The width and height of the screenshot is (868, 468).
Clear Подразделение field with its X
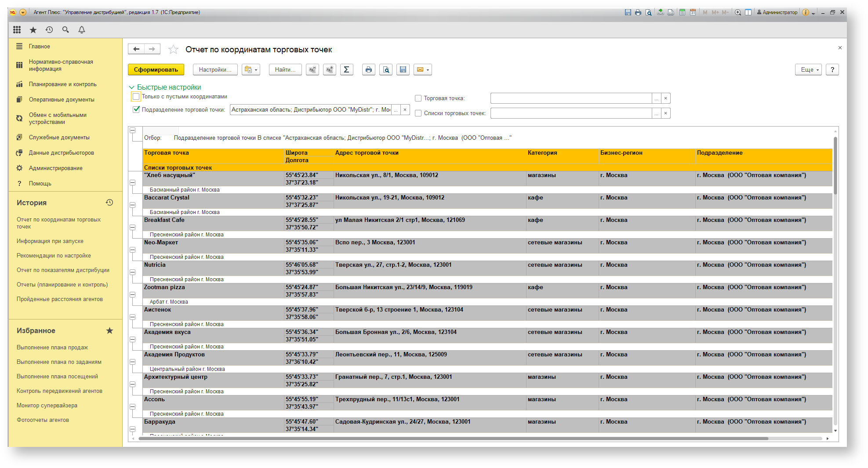pyautogui.click(x=405, y=110)
